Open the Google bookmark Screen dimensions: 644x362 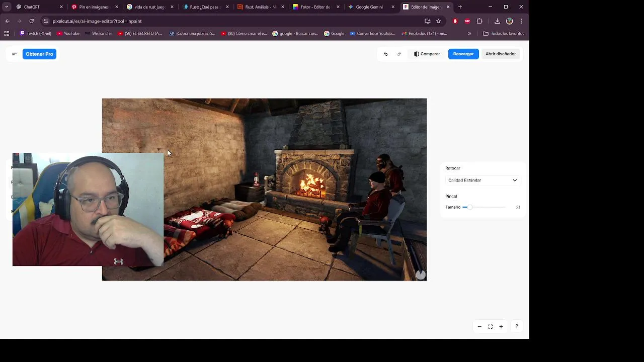point(334,34)
